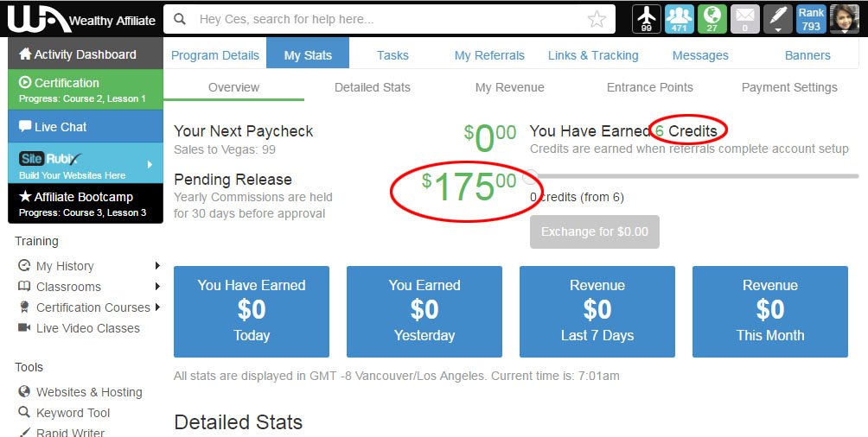The image size is (868, 437).
Task: Click the '0 credits (from 6)' text
Action: (x=577, y=197)
